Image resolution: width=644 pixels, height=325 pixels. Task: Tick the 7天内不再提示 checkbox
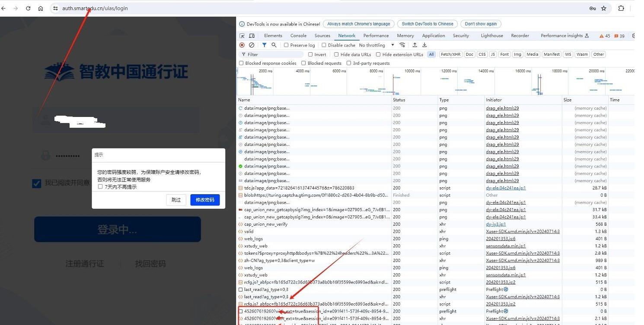click(100, 187)
